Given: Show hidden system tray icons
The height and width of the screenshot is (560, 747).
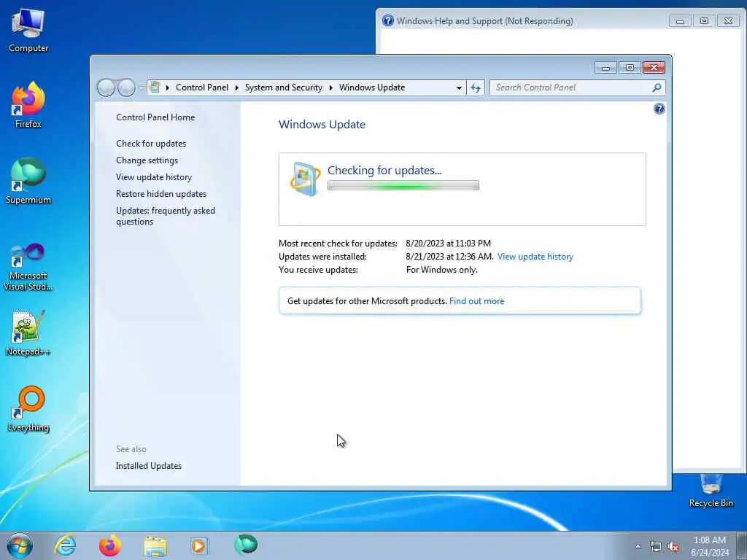Looking at the screenshot, I should (x=638, y=547).
